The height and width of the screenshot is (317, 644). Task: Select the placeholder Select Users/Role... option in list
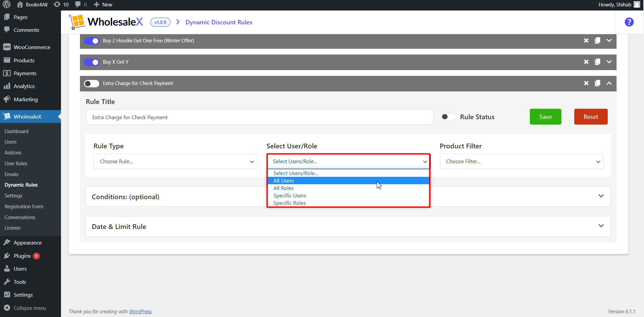pos(348,173)
